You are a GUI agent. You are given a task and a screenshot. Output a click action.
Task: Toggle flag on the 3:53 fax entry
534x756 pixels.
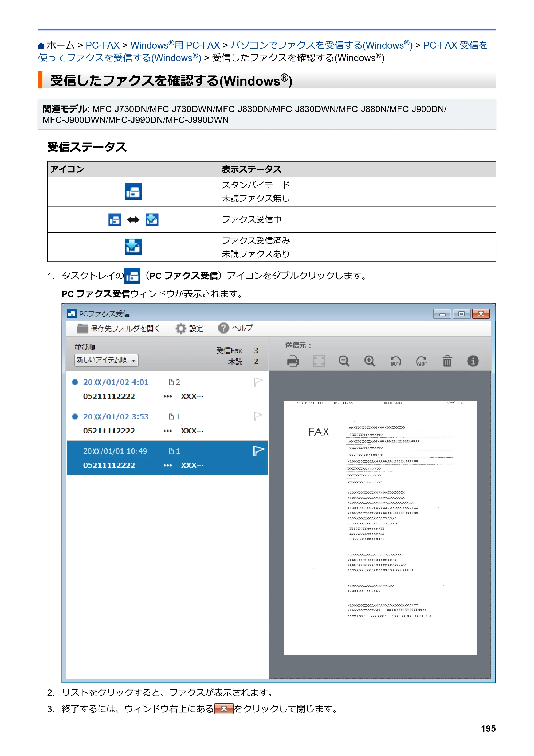click(258, 417)
